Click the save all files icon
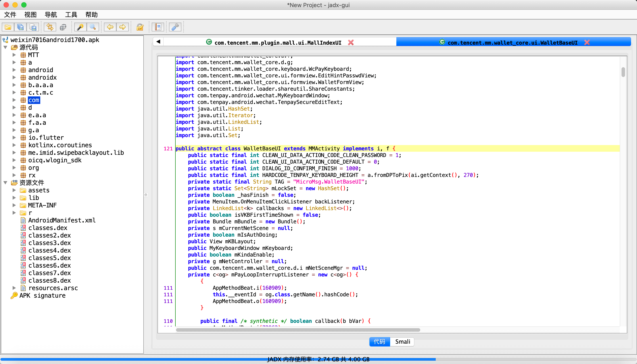Screen dimensions: 637x364 21,27
